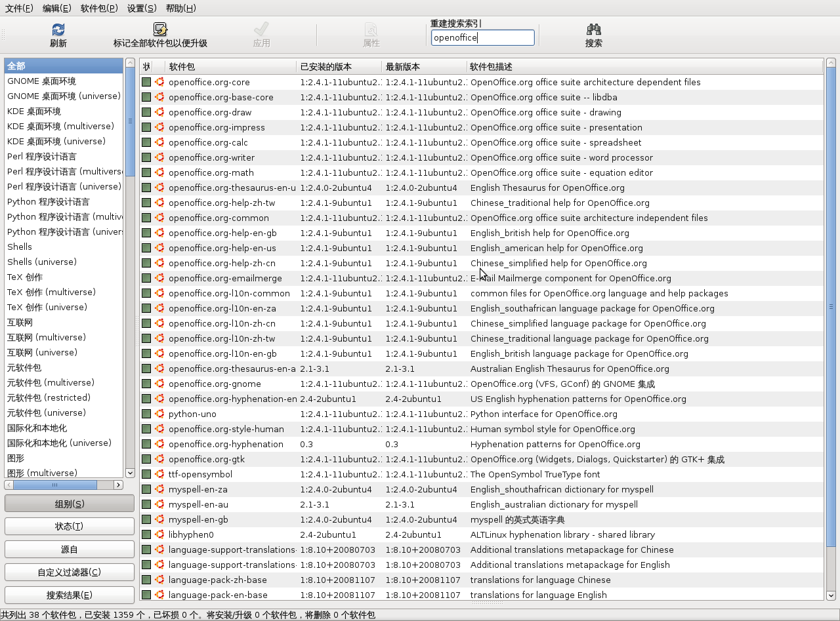Open the 设置(S) menu
Screen dimensions: 840x621
(142, 8)
